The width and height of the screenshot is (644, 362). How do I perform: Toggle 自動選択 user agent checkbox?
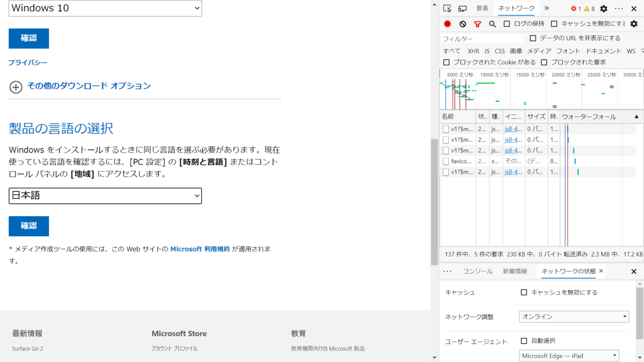click(524, 341)
